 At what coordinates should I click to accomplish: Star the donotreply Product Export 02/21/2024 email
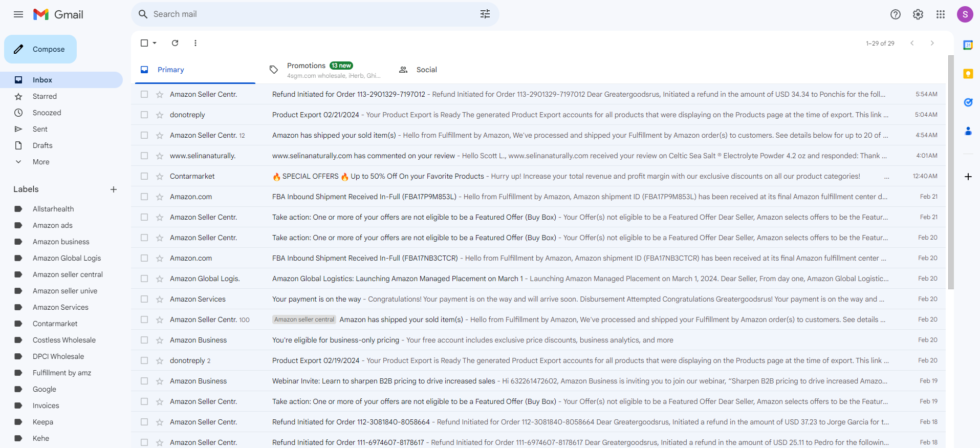click(x=160, y=115)
